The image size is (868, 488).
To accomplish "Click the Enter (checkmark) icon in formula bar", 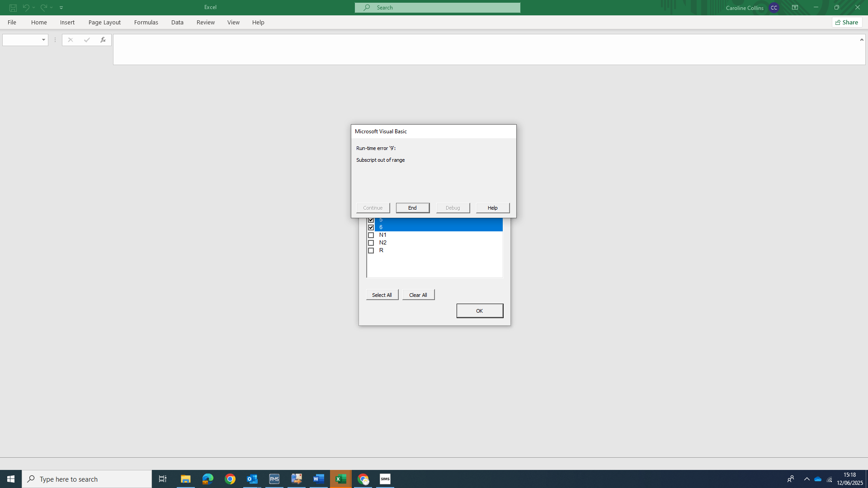I will click(x=86, y=40).
